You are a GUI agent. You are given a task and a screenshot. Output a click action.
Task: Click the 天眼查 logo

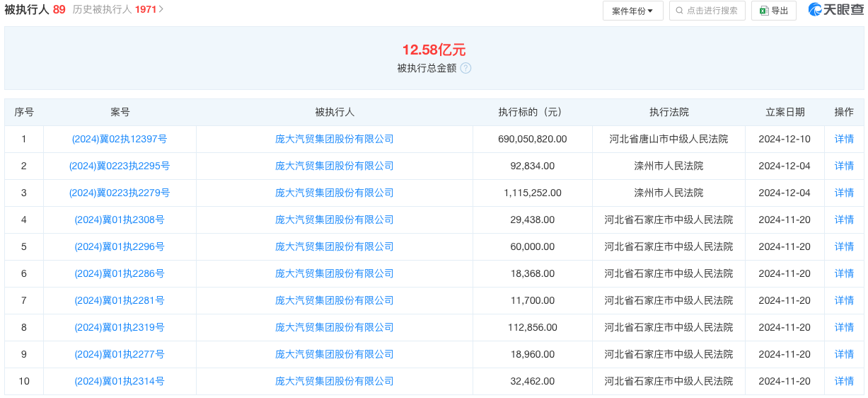[x=836, y=10]
